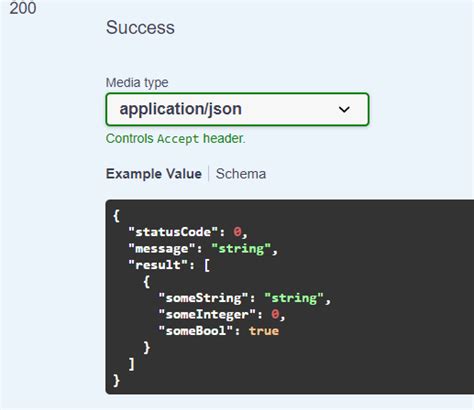The height and width of the screenshot is (410, 474).
Task: Click the Controls Accept header note
Action: click(x=176, y=138)
